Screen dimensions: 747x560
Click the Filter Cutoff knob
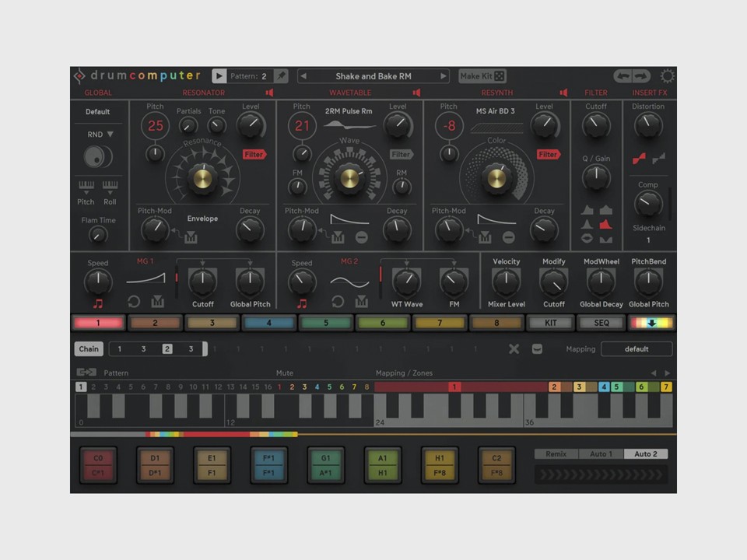(x=596, y=126)
